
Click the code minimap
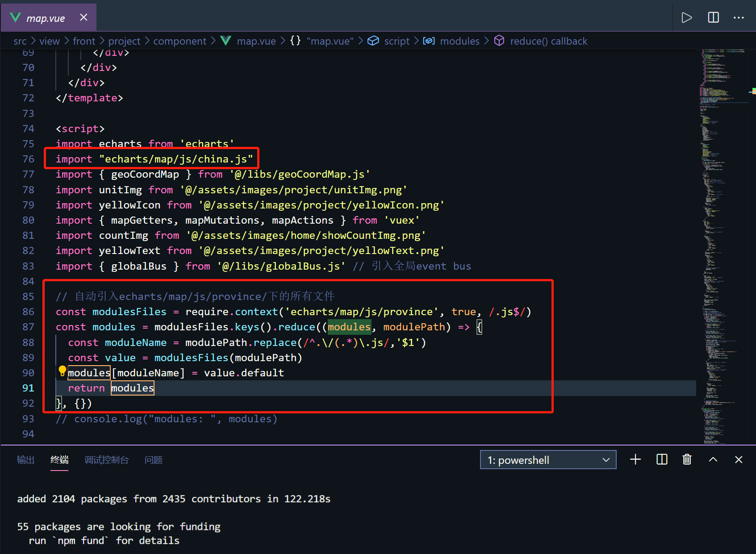point(723,246)
